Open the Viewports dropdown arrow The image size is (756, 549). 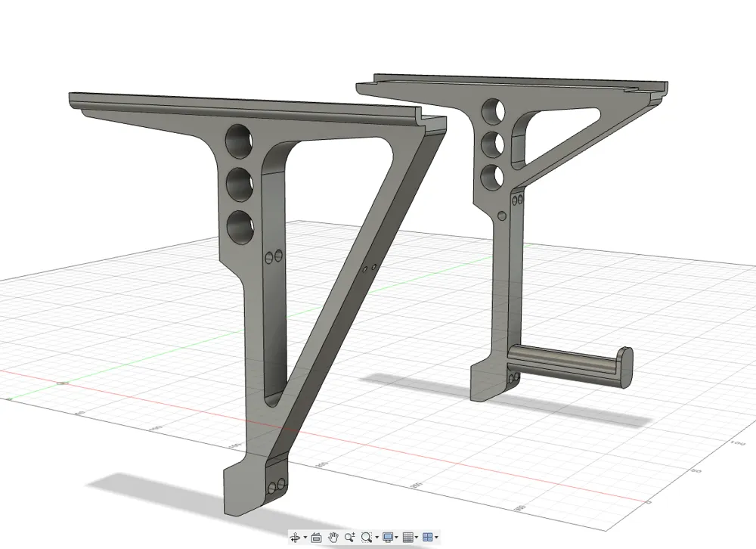[437, 537]
